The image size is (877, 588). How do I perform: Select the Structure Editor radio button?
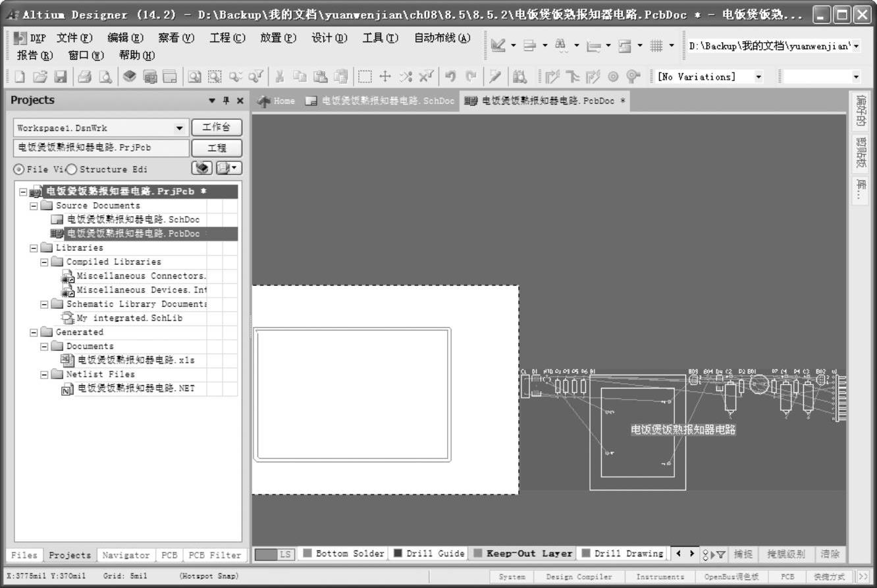[x=72, y=169]
